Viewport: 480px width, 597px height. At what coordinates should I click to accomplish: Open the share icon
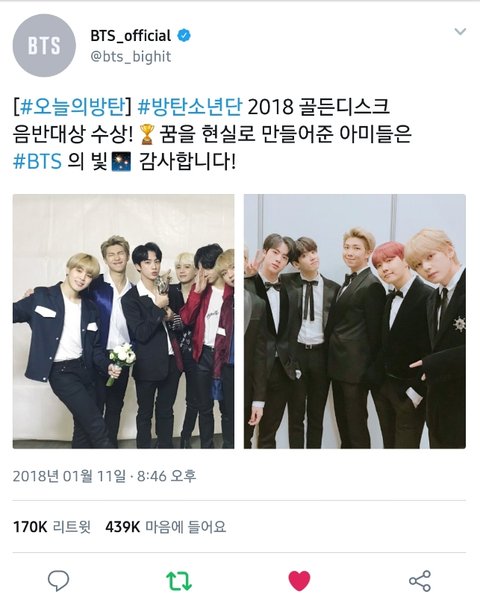419,581
